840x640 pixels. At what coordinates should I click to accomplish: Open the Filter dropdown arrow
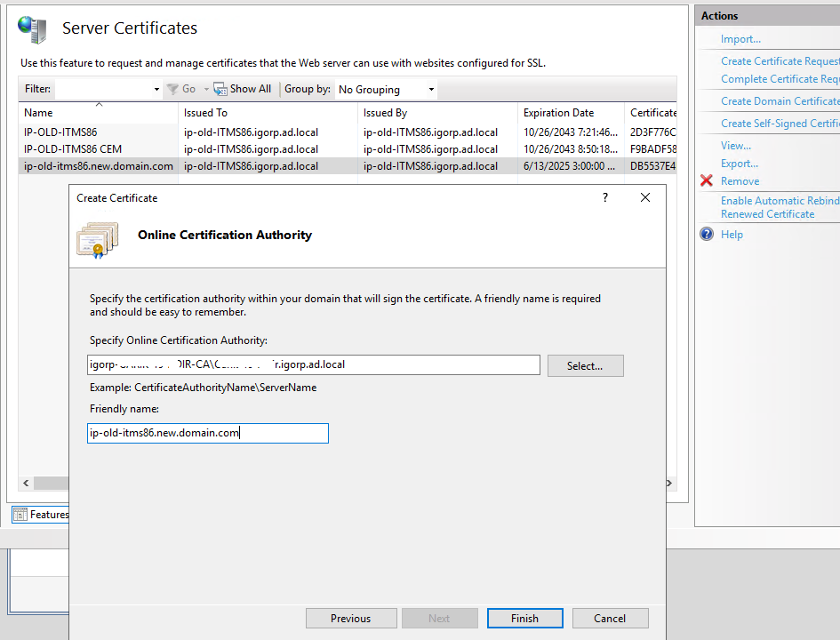click(156, 90)
